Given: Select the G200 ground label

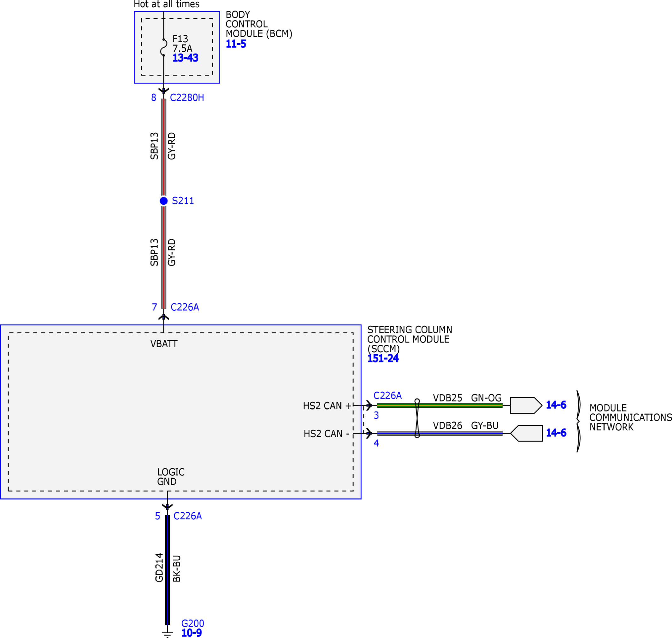Looking at the screenshot, I should click(x=192, y=623).
